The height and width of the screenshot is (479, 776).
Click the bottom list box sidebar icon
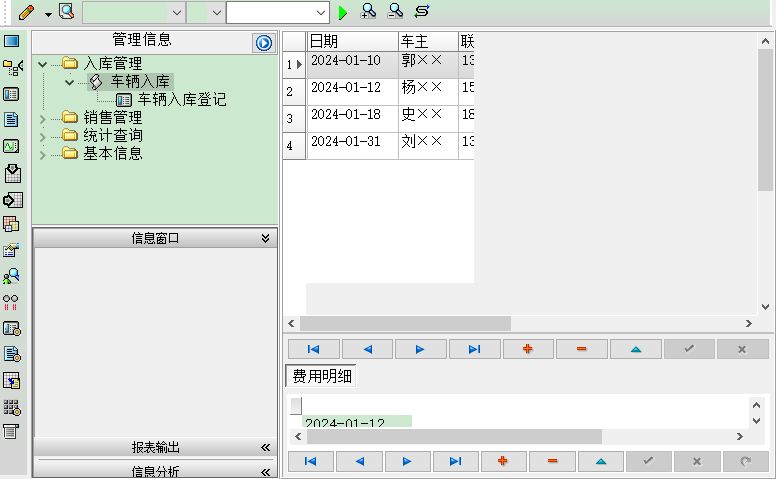(11, 431)
